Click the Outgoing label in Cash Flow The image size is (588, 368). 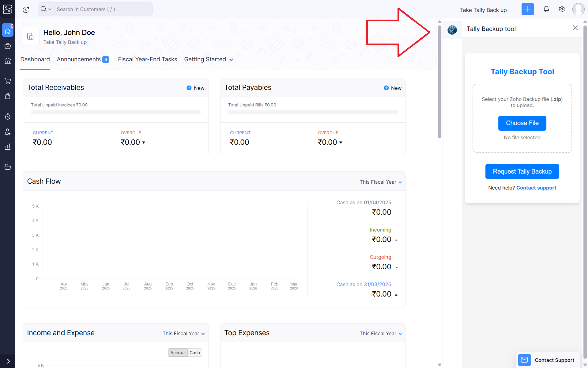point(380,257)
